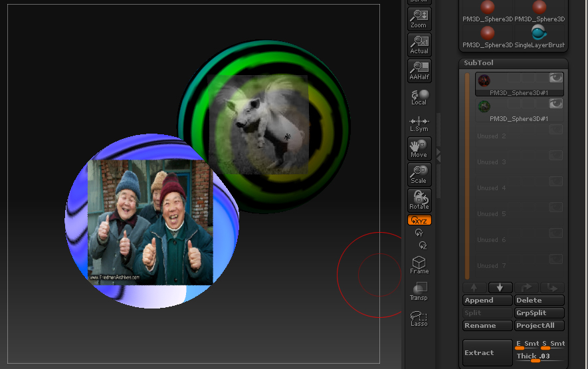Click the AAHalf view icon
This screenshot has width=588, height=369.
[x=419, y=70]
